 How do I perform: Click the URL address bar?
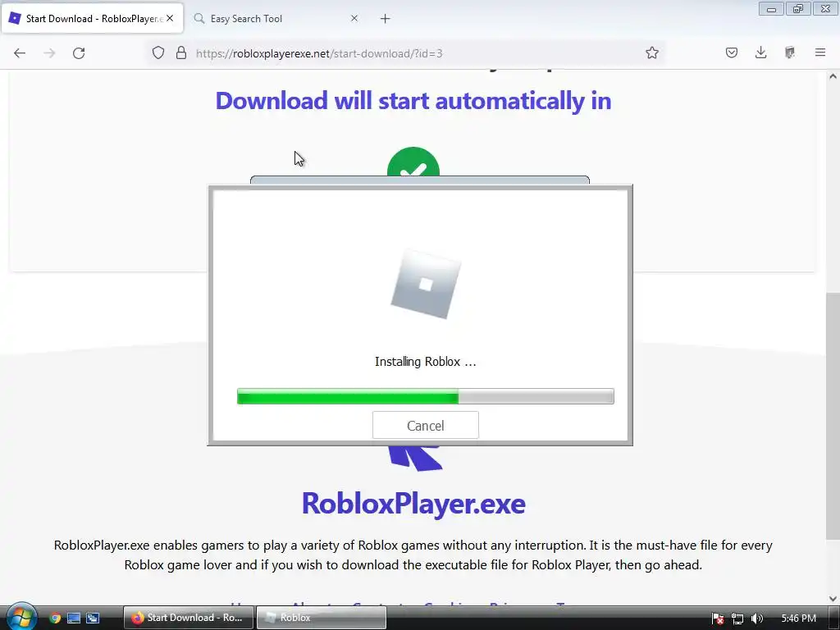(x=407, y=53)
